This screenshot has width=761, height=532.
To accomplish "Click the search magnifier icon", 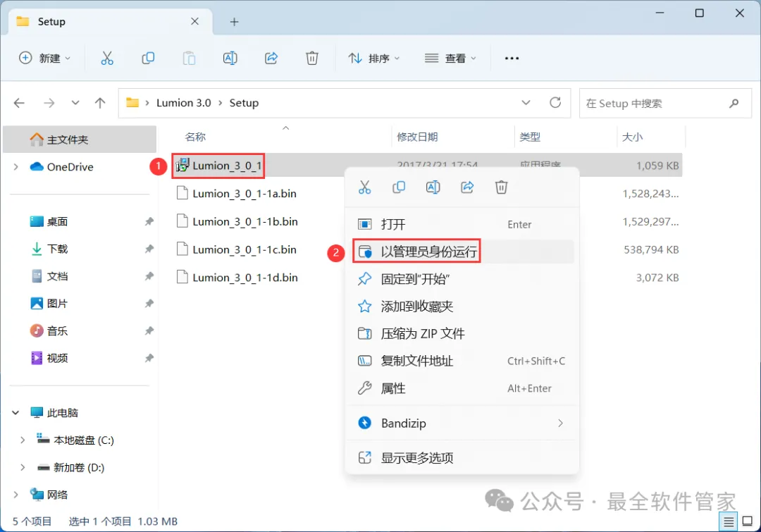I will pos(734,103).
